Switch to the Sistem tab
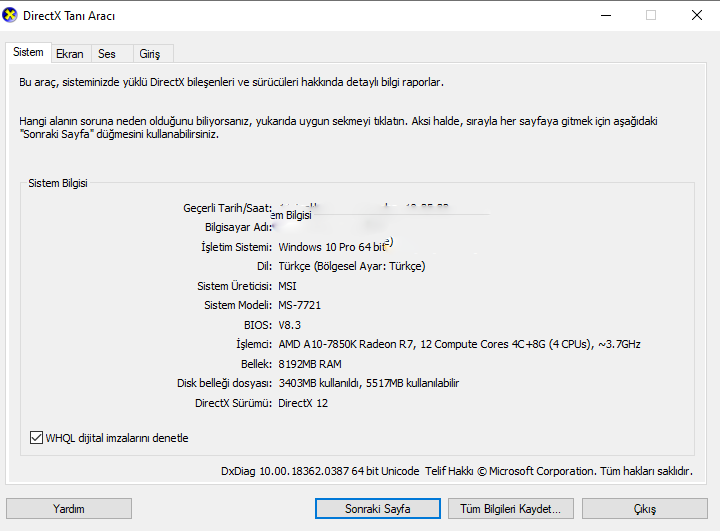 pyautogui.click(x=28, y=52)
